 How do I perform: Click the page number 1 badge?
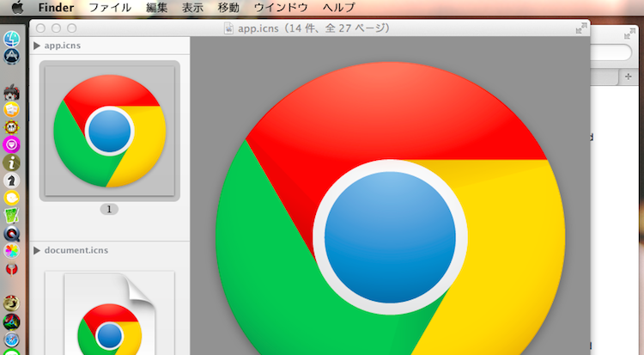[109, 209]
